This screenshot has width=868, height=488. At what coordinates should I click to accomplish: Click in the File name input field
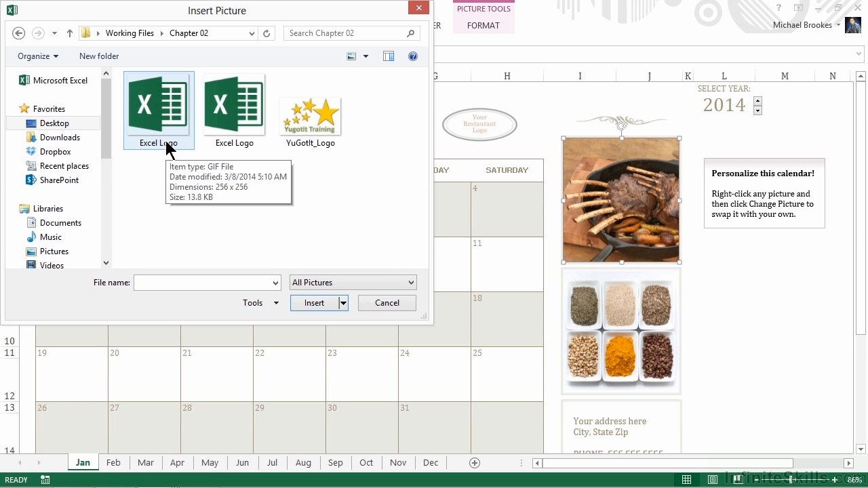202,283
